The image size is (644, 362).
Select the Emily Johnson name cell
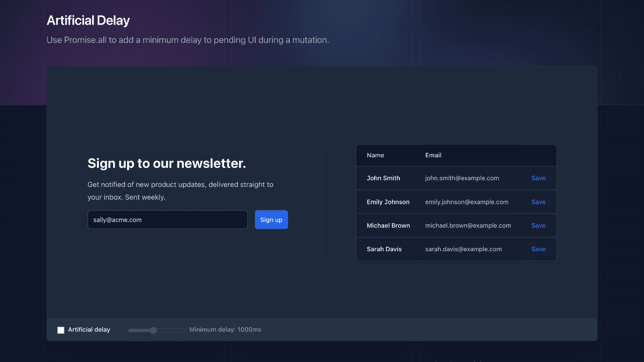tap(388, 202)
